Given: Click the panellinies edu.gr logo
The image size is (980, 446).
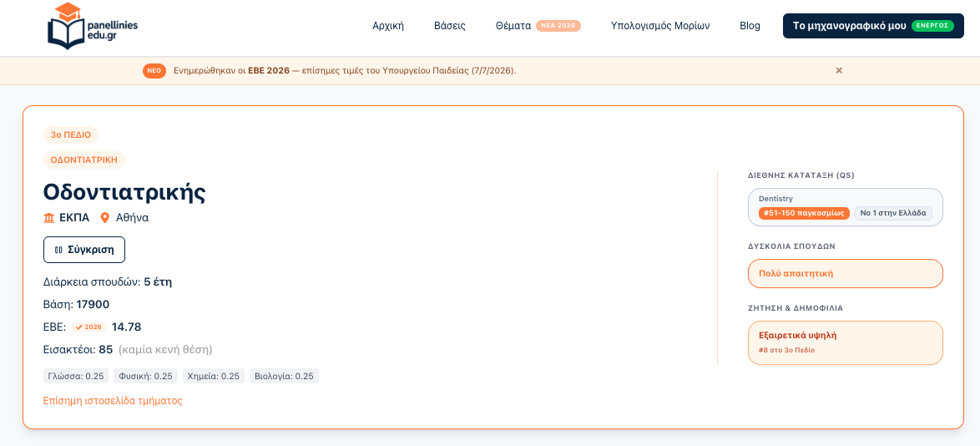Looking at the screenshot, I should pyautogui.click(x=93, y=26).
